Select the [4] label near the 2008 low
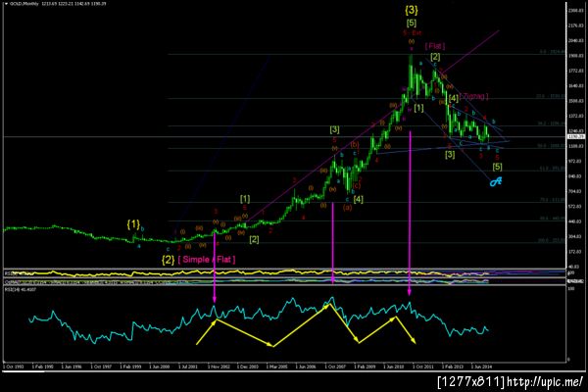 tap(358, 199)
